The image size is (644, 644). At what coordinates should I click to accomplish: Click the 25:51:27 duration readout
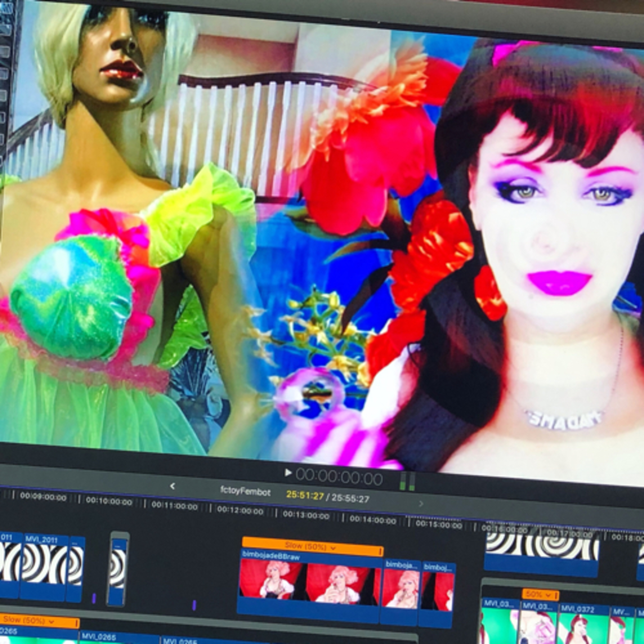[305, 496]
